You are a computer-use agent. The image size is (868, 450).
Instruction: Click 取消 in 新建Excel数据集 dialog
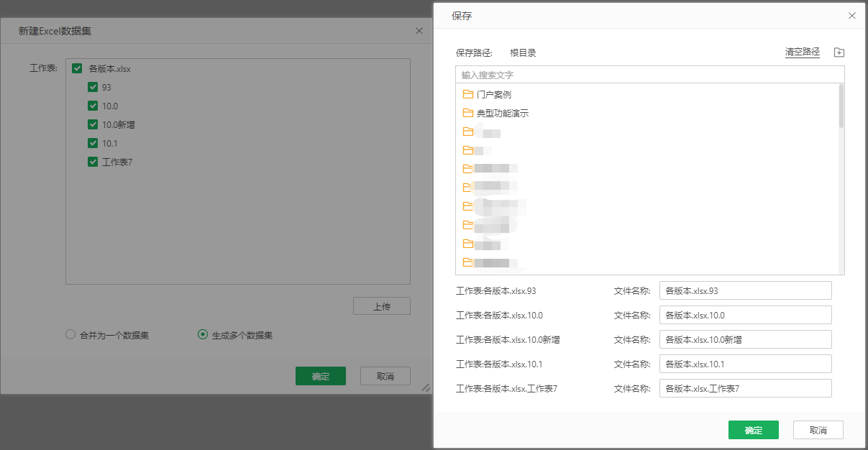click(385, 376)
